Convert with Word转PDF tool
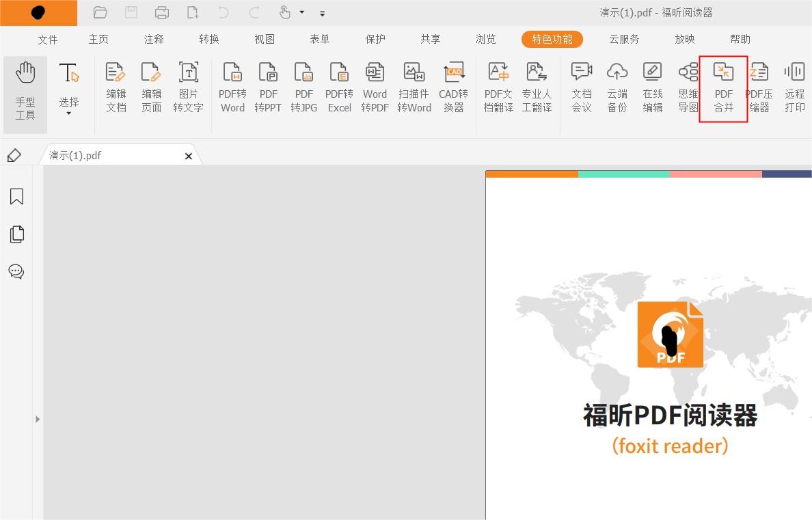This screenshot has width=812, height=520. tap(375, 87)
